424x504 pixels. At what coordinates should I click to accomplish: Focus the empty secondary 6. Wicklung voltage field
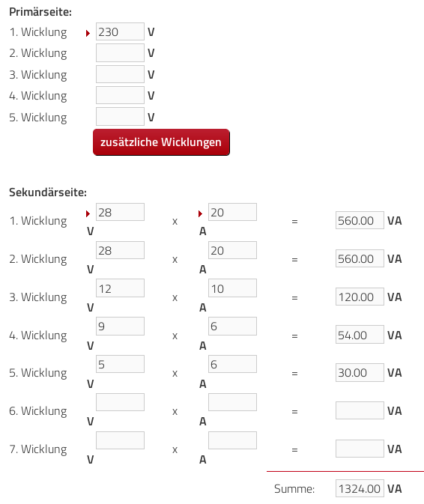click(x=120, y=402)
